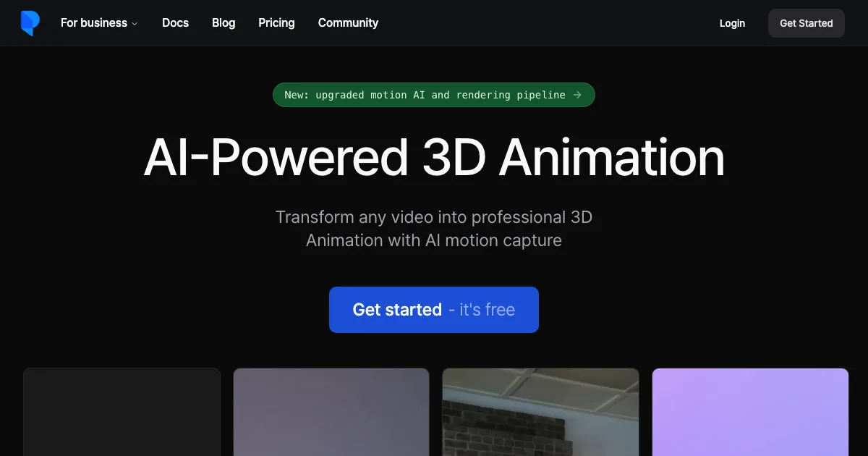Click the 'AI-Powered 3D Animation' headline
The width and height of the screenshot is (868, 456).
tap(434, 158)
